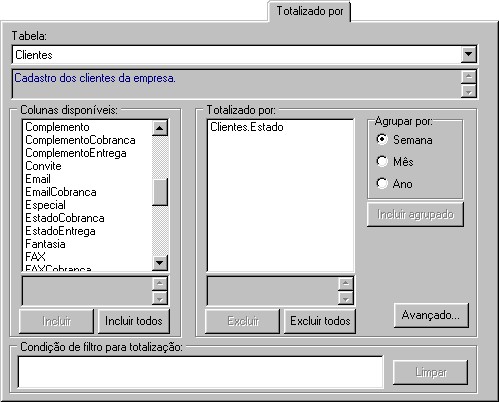Select ComplementoCobranca column

(80, 140)
